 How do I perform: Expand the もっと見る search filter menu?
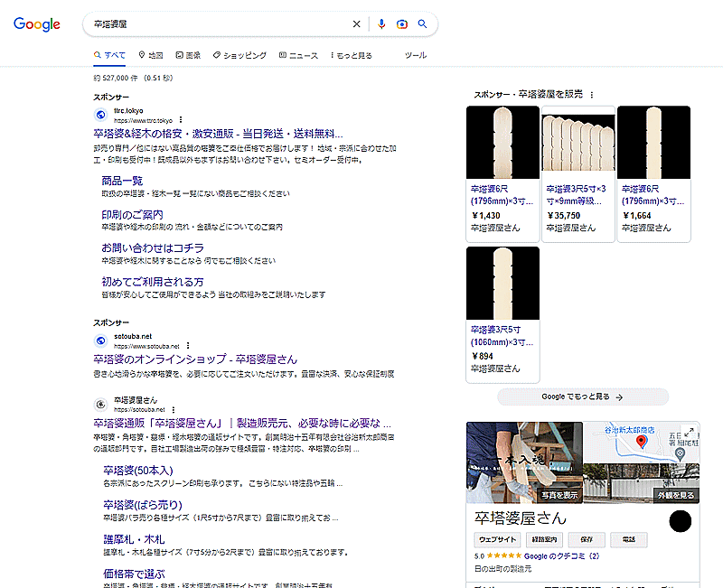pyautogui.click(x=352, y=55)
